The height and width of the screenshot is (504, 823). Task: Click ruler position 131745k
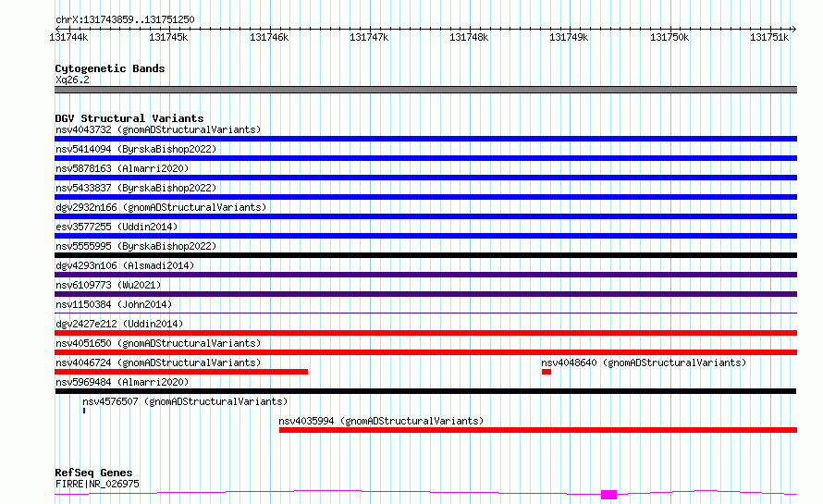tap(168, 37)
